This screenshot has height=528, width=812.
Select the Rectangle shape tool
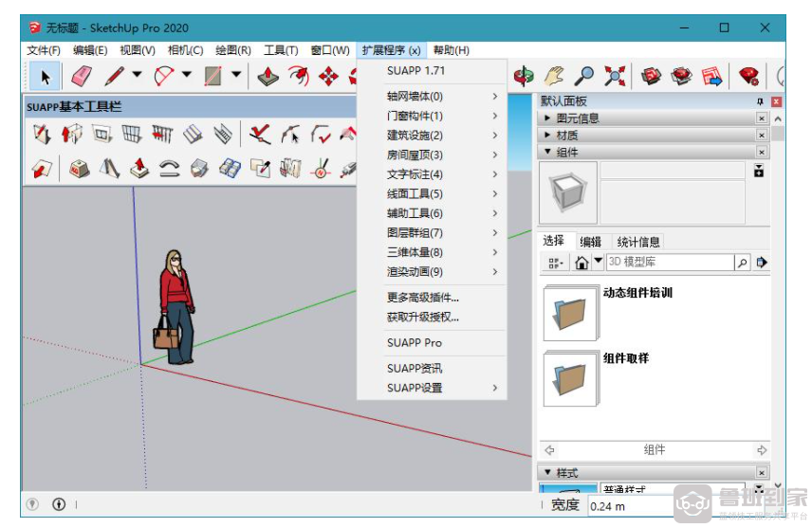click(x=212, y=77)
